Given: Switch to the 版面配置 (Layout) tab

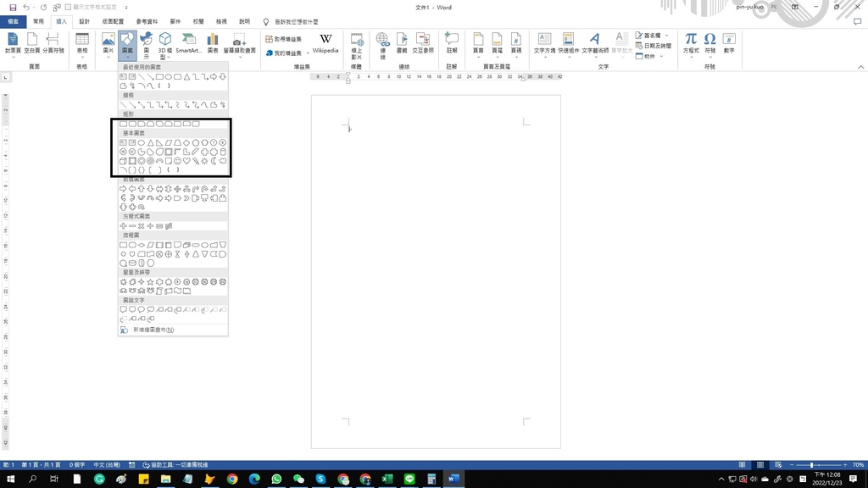Looking at the screenshot, I should pos(113,21).
